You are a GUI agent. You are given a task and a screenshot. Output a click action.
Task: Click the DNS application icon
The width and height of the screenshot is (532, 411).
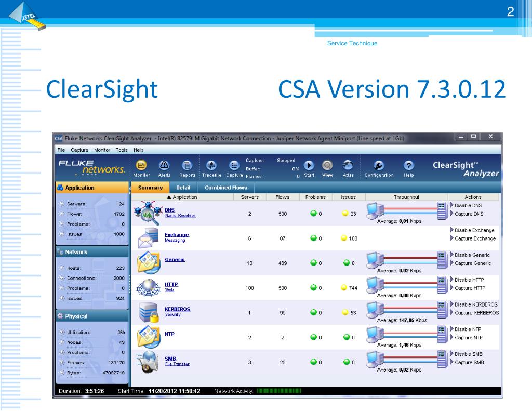[x=148, y=213]
